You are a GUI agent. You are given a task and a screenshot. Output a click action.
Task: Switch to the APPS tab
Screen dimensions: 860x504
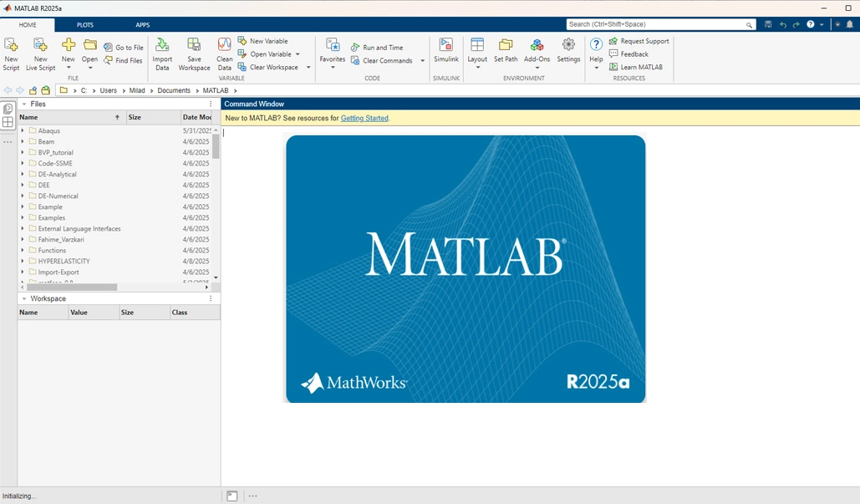142,24
